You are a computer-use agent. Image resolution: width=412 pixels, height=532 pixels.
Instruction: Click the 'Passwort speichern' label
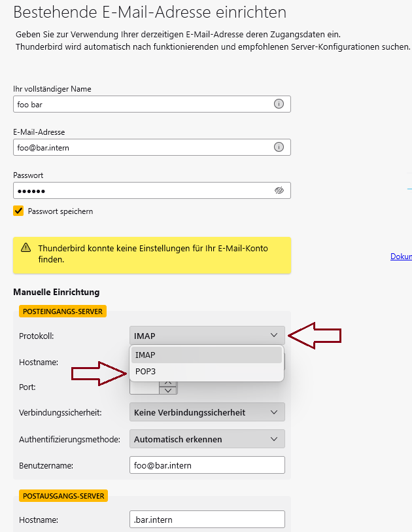coord(60,211)
